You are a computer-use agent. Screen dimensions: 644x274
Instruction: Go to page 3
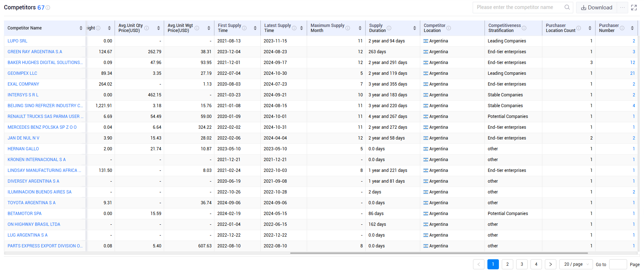(x=522, y=264)
